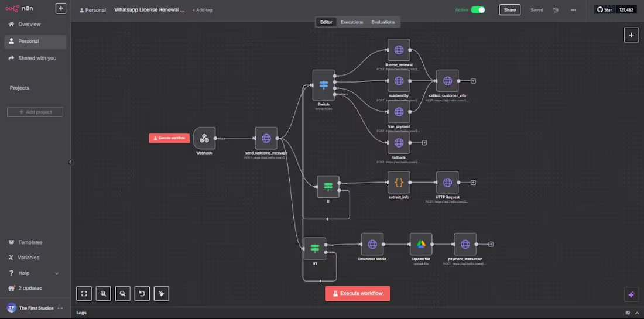Collapse the sidebar with arrow handle

(70, 162)
